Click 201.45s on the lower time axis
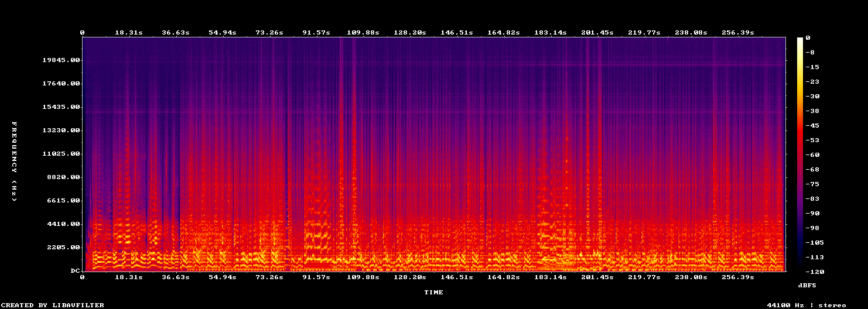The height and width of the screenshot is (309, 868). [597, 277]
